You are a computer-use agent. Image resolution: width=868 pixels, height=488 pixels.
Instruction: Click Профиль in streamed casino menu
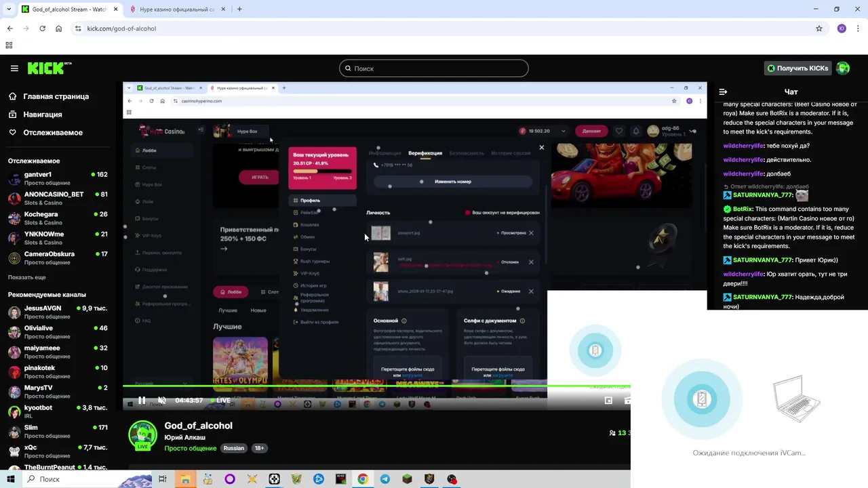(x=323, y=201)
